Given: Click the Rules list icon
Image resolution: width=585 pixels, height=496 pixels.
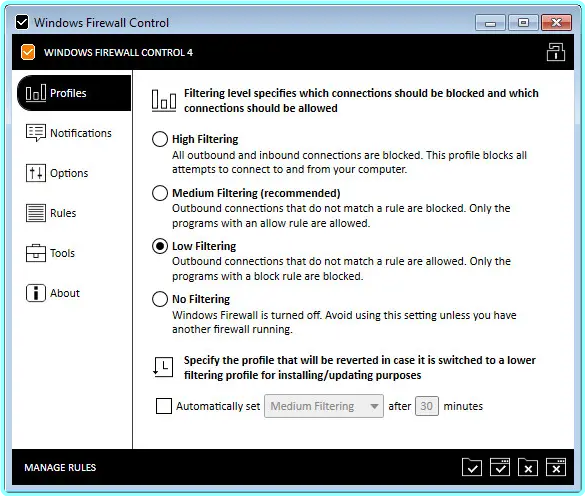Looking at the screenshot, I should click(36, 213).
